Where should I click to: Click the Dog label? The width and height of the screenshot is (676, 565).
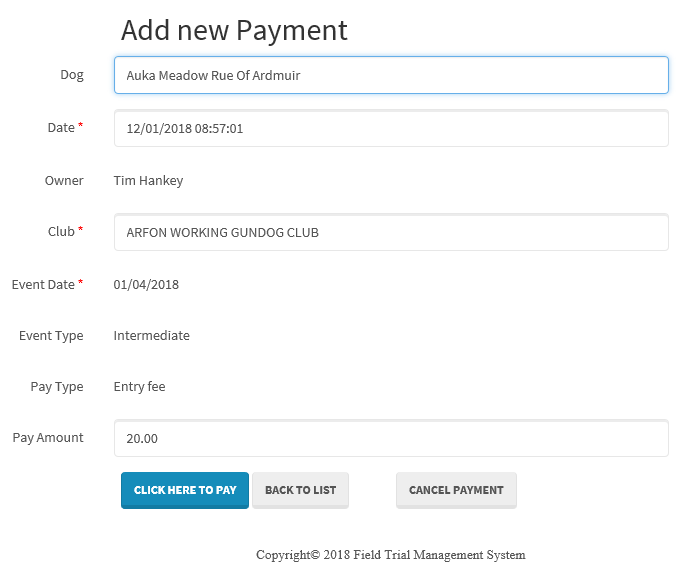72,75
